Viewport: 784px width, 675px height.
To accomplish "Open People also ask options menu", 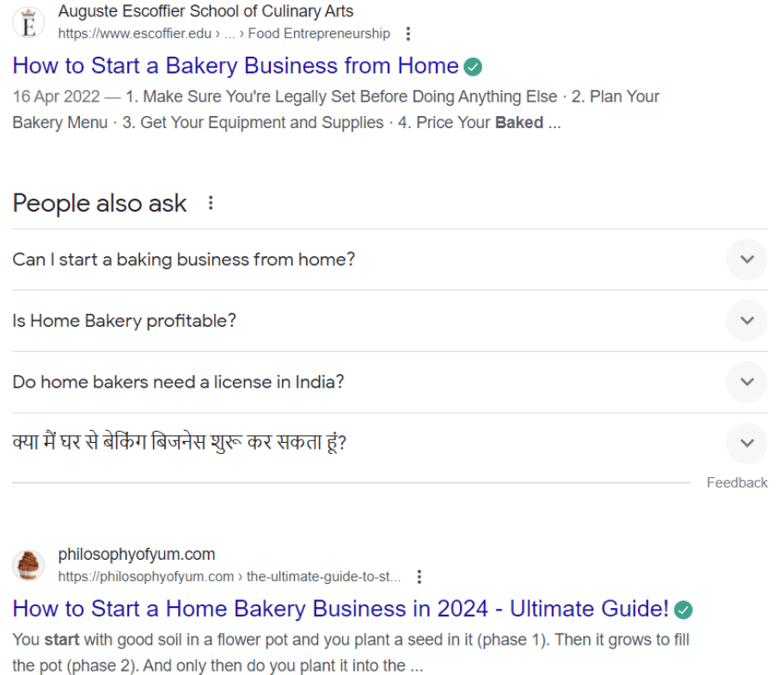I will click(211, 204).
